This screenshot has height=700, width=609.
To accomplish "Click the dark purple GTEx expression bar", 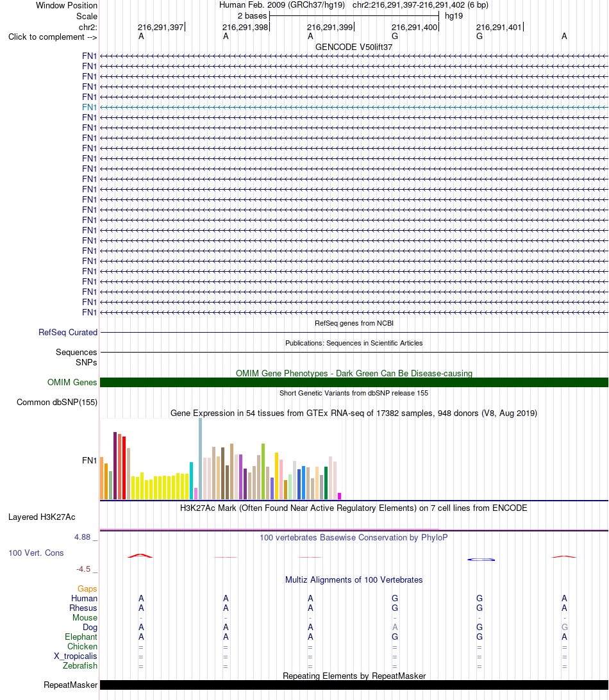I will tap(115, 465).
